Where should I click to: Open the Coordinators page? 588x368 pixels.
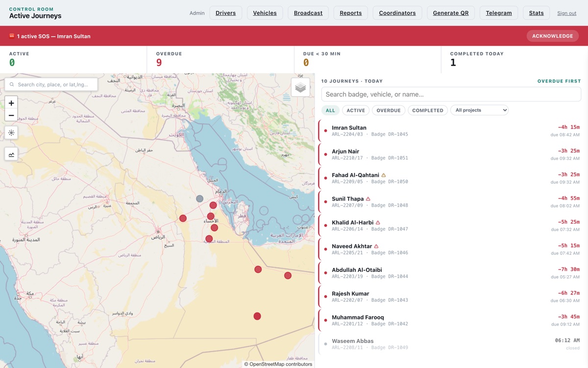coord(397,13)
